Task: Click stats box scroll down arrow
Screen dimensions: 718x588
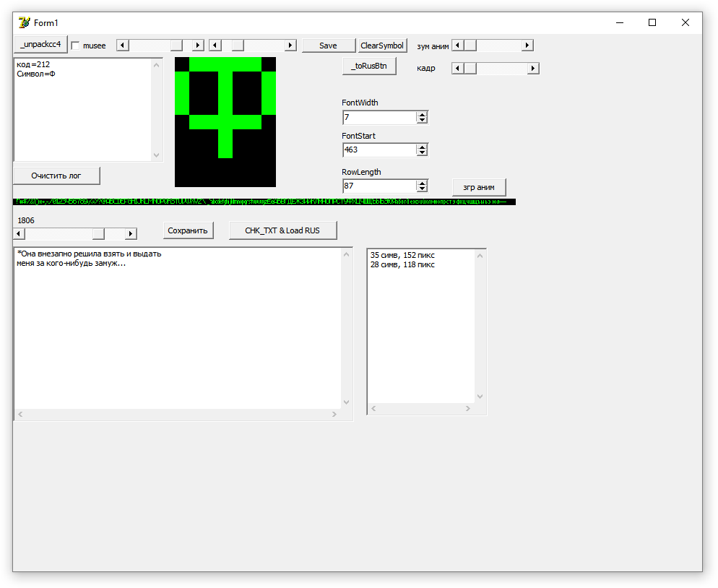Action: coord(480,397)
